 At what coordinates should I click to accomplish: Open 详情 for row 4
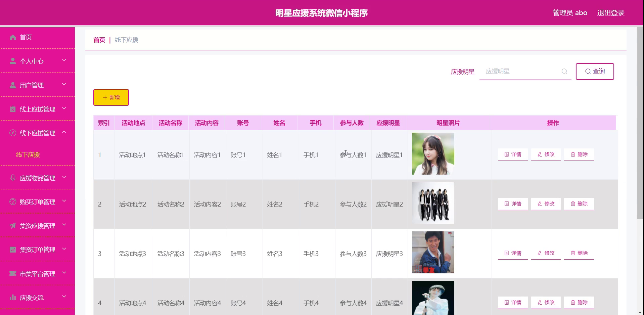coord(513,303)
